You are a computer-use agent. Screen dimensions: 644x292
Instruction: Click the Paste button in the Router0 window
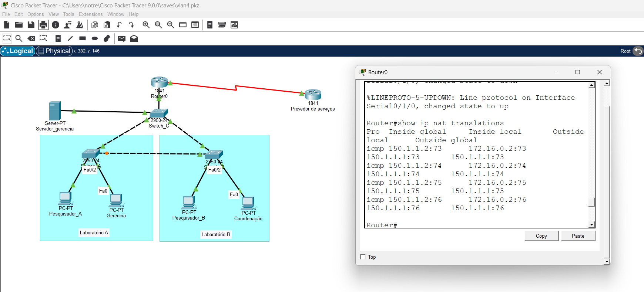pos(578,236)
